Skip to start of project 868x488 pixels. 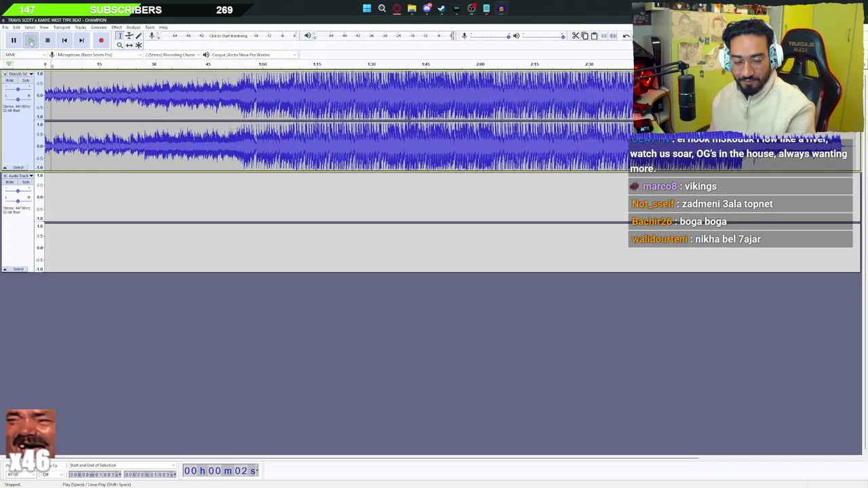[x=64, y=40]
